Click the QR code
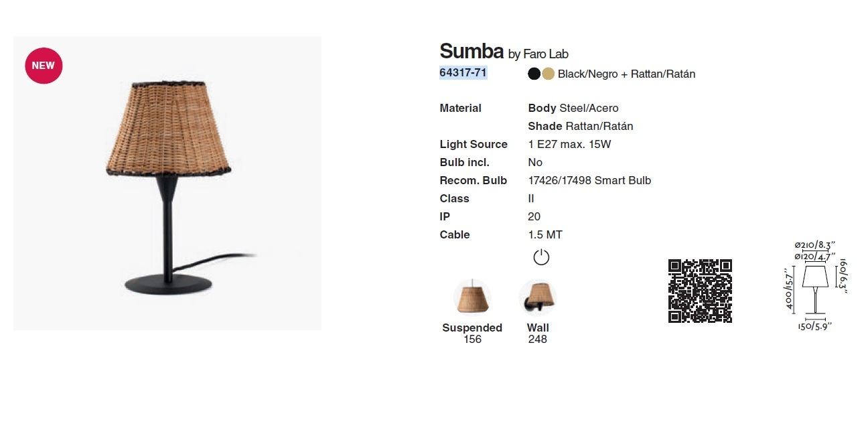The width and height of the screenshot is (868, 426). (x=700, y=291)
